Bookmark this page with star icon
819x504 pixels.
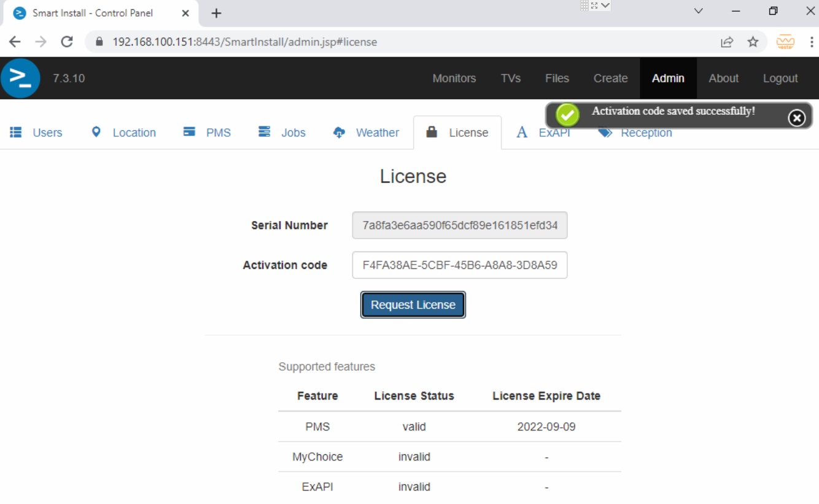coord(753,42)
